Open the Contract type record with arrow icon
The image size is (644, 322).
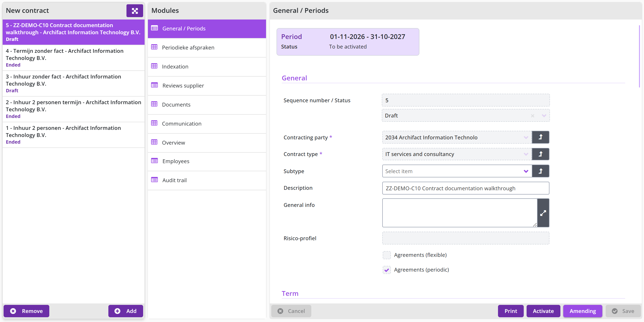pos(540,154)
